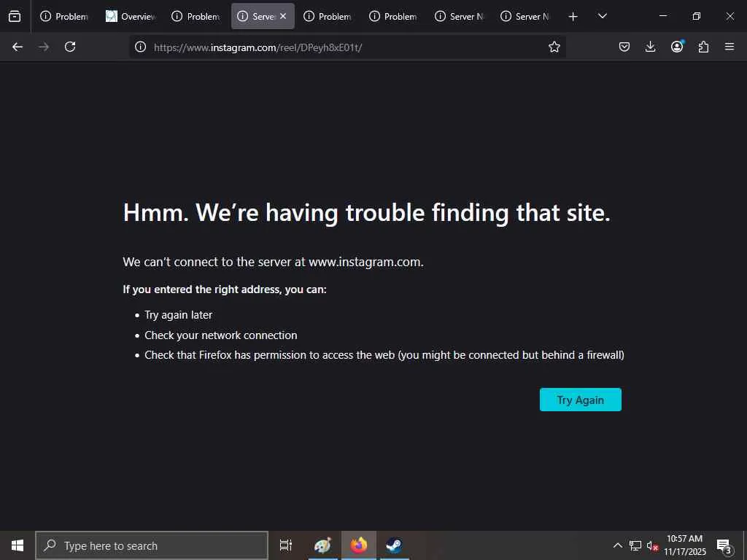Click the site information icon in the address bar
This screenshot has width=747, height=560.
coord(140,47)
